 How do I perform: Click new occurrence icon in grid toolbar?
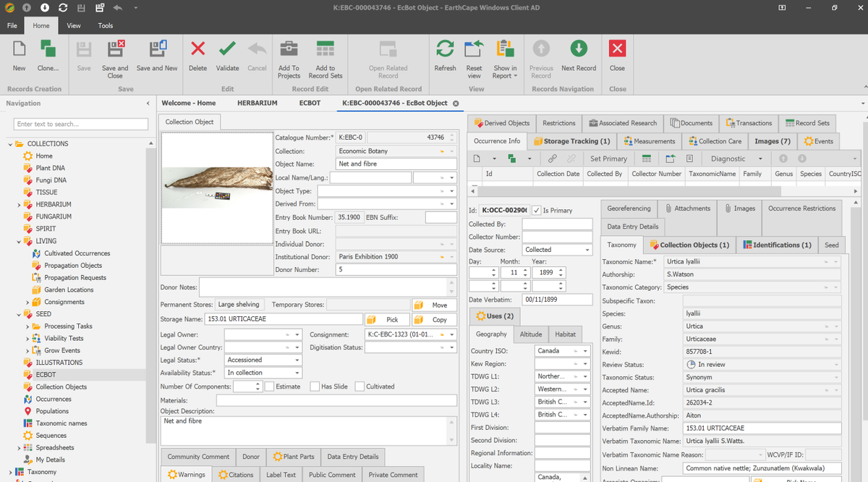click(477, 158)
